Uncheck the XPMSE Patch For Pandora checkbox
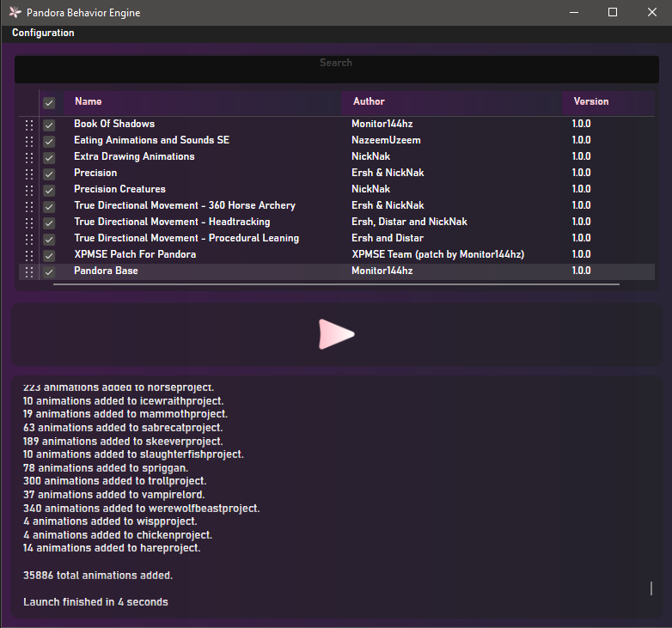The height and width of the screenshot is (628, 672). [49, 256]
